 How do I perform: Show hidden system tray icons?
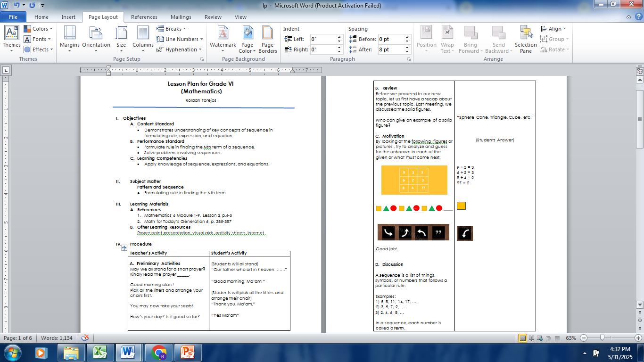pos(585,353)
